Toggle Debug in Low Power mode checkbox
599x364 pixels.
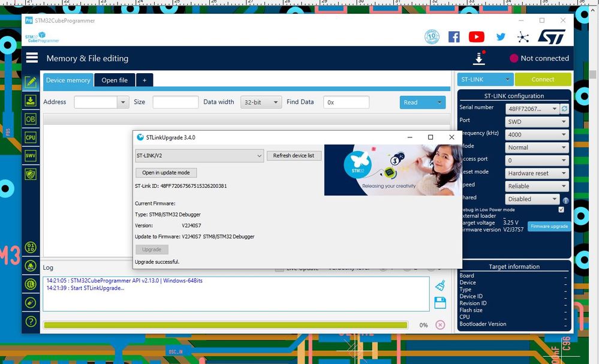tap(561, 209)
